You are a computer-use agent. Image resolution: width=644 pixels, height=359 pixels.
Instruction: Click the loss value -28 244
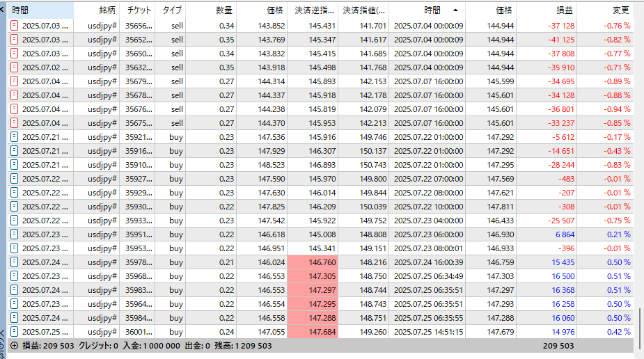pyautogui.click(x=561, y=165)
